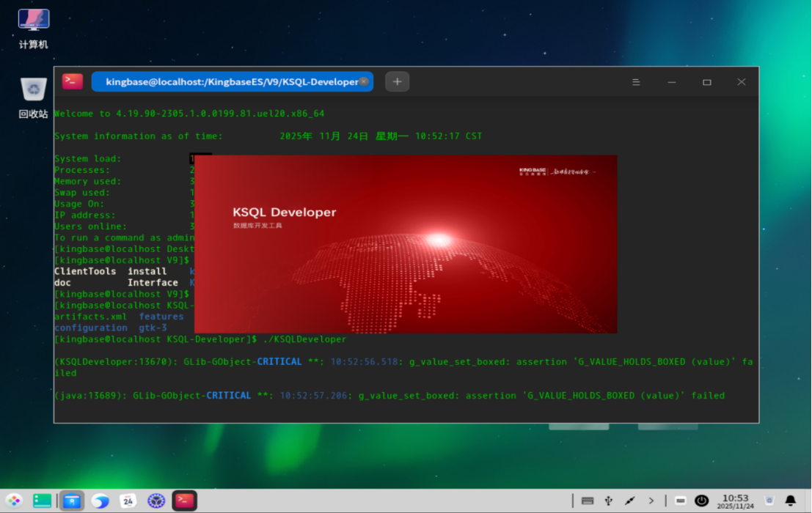Click the power button in the taskbar
This screenshot has width=812, height=513.
coord(702,501)
